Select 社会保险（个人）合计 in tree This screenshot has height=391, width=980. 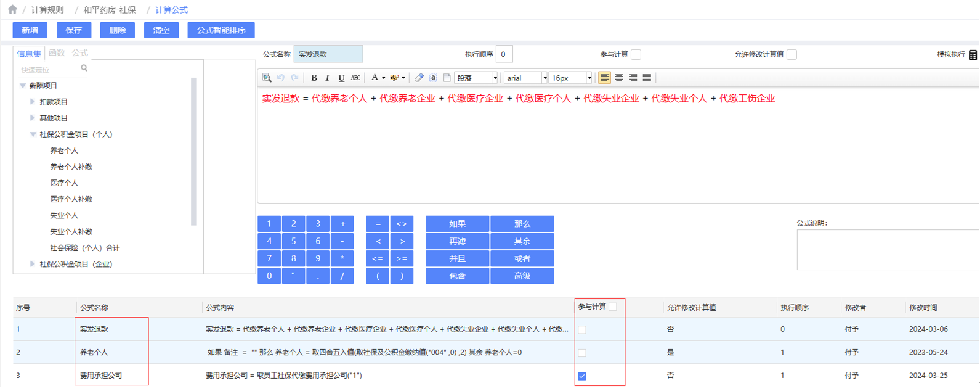pos(85,248)
